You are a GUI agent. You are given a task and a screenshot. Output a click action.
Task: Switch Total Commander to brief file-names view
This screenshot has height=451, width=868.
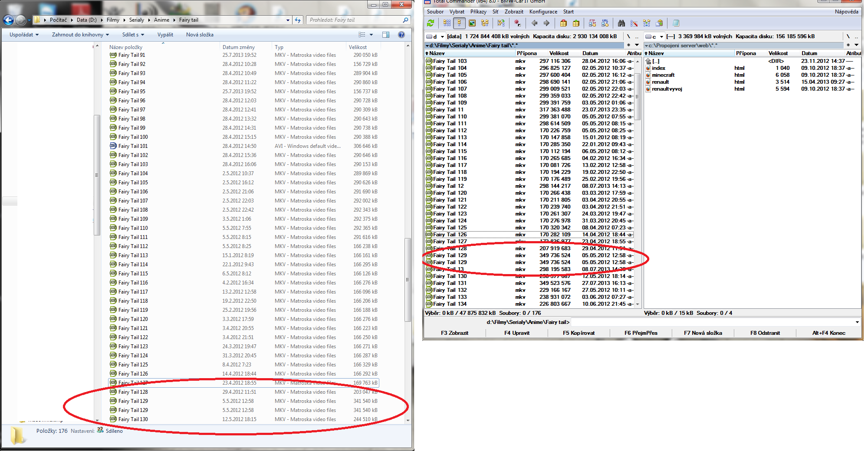click(x=447, y=23)
